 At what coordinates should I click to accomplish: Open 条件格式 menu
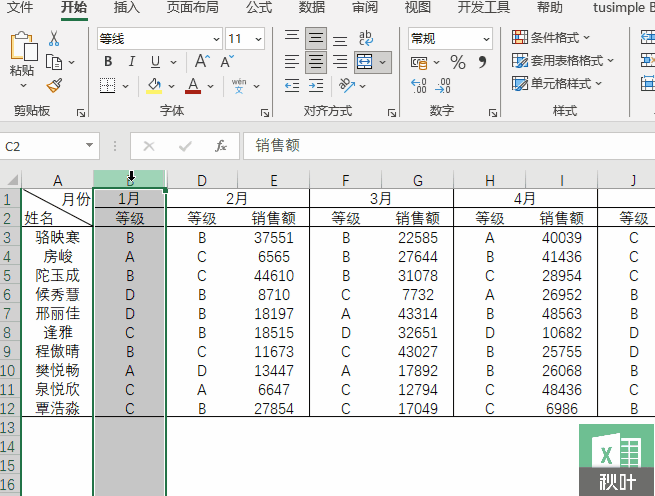(x=551, y=38)
